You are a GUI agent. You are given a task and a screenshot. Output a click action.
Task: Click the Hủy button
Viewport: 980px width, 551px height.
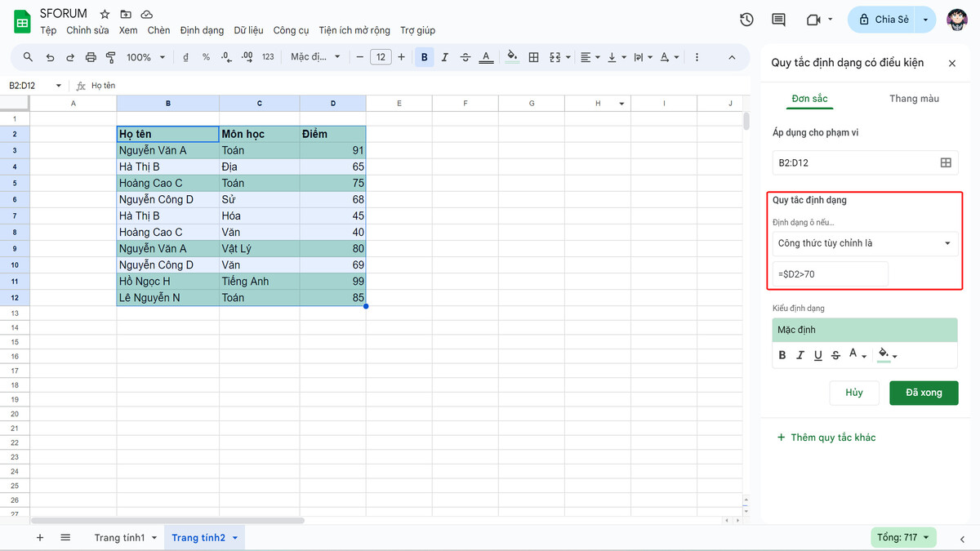point(854,393)
